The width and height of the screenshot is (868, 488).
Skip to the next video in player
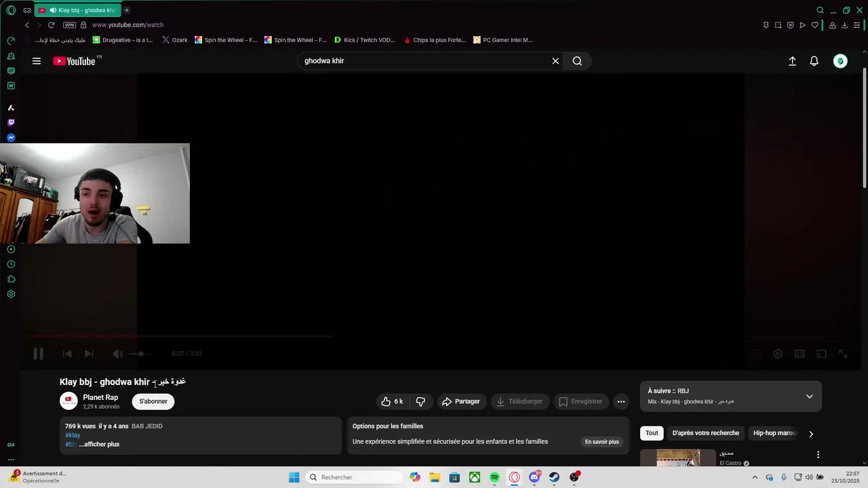[89, 353]
